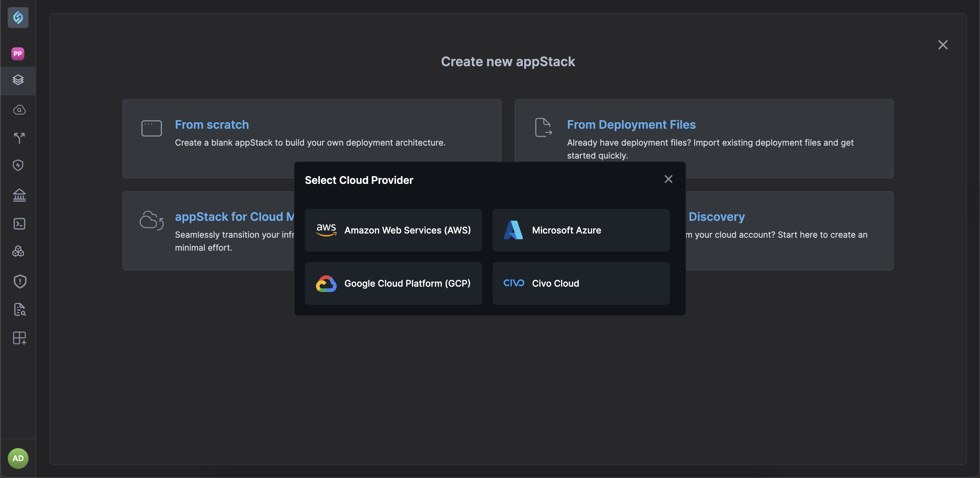Screen dimensions: 980x478
Task: Open the cloud search sidebar icon
Action: [19, 110]
